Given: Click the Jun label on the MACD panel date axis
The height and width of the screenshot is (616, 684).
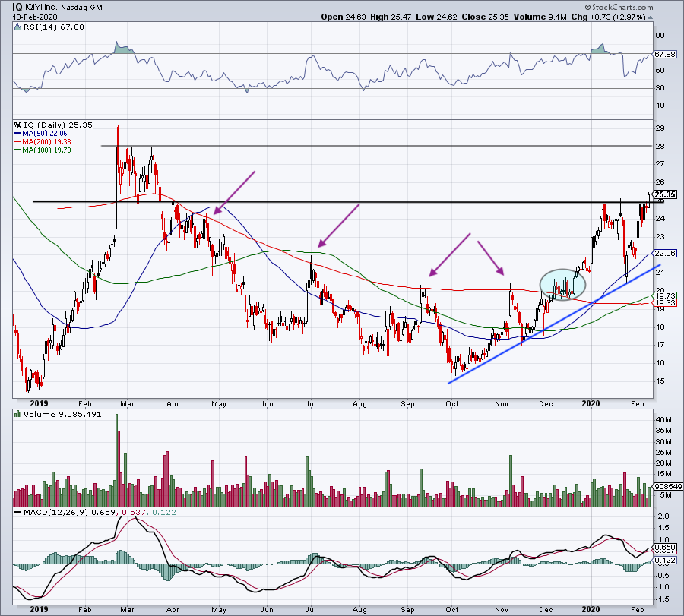Looking at the screenshot, I should point(267,609).
